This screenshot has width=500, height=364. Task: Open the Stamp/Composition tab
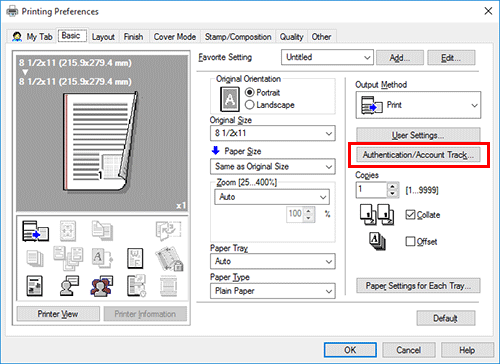tap(238, 37)
